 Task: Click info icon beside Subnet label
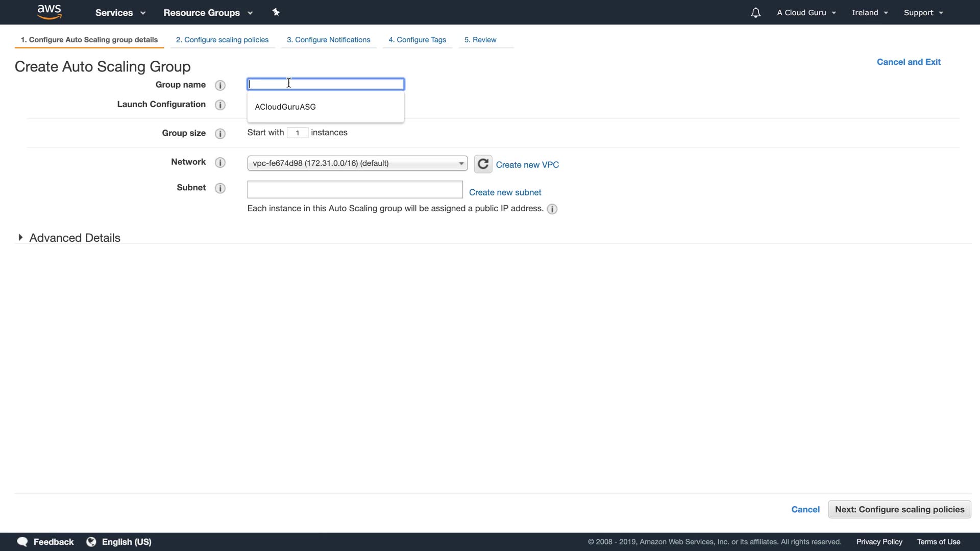click(220, 188)
